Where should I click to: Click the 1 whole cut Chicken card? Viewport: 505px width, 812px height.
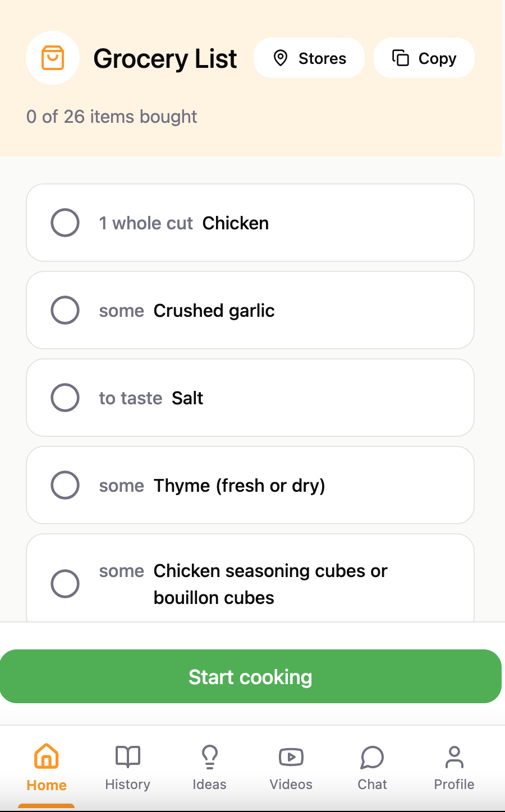click(250, 223)
